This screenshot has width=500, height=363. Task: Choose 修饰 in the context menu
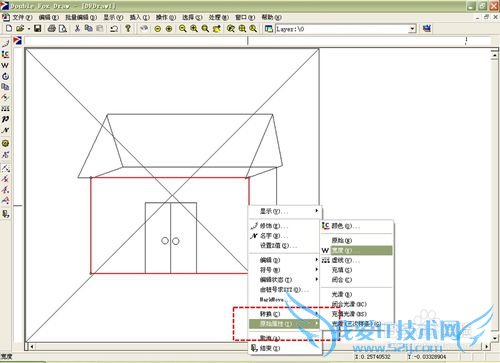285,226
